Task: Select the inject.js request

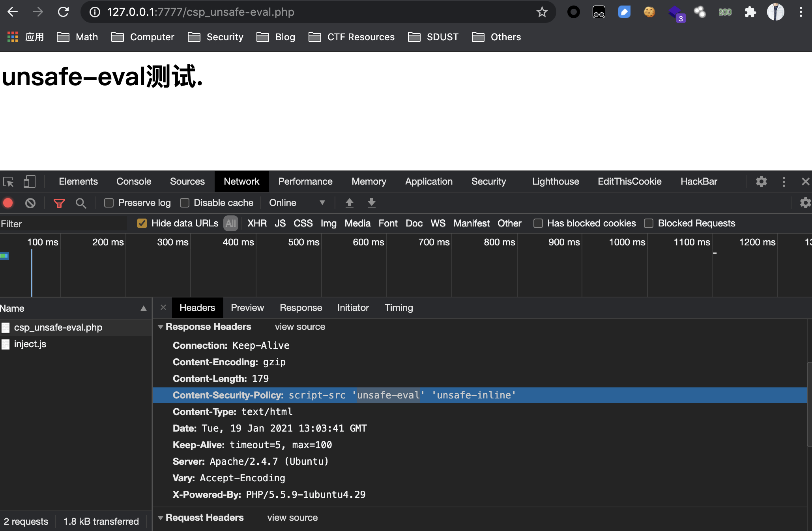Action: coord(30,344)
